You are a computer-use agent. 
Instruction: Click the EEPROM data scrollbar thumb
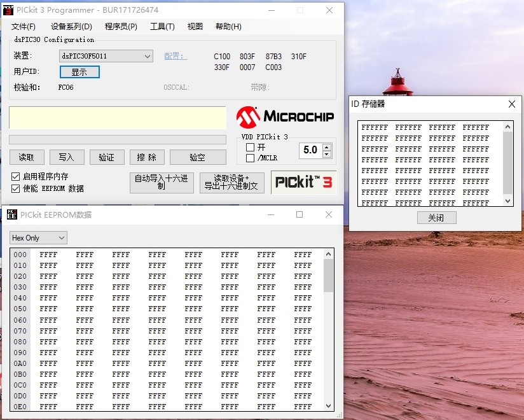pos(329,275)
